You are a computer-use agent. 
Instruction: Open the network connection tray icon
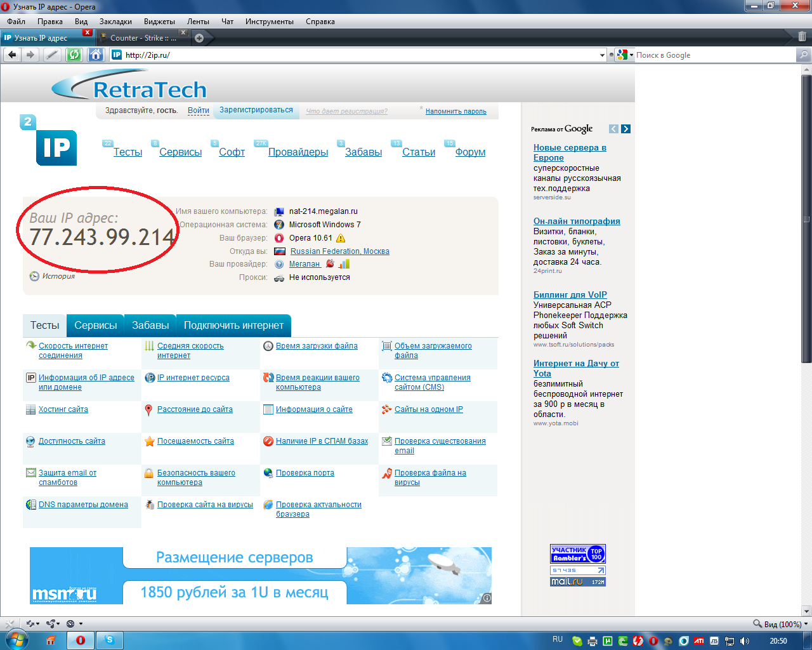click(x=730, y=641)
